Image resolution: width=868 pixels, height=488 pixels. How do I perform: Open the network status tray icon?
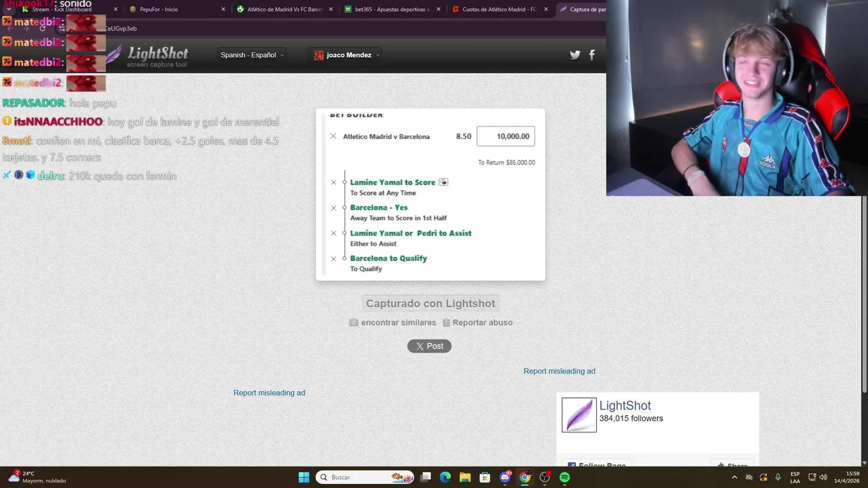tap(812, 477)
